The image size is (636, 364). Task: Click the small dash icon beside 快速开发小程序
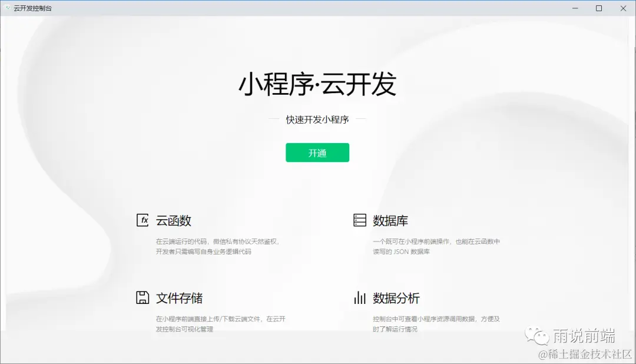coord(274,120)
